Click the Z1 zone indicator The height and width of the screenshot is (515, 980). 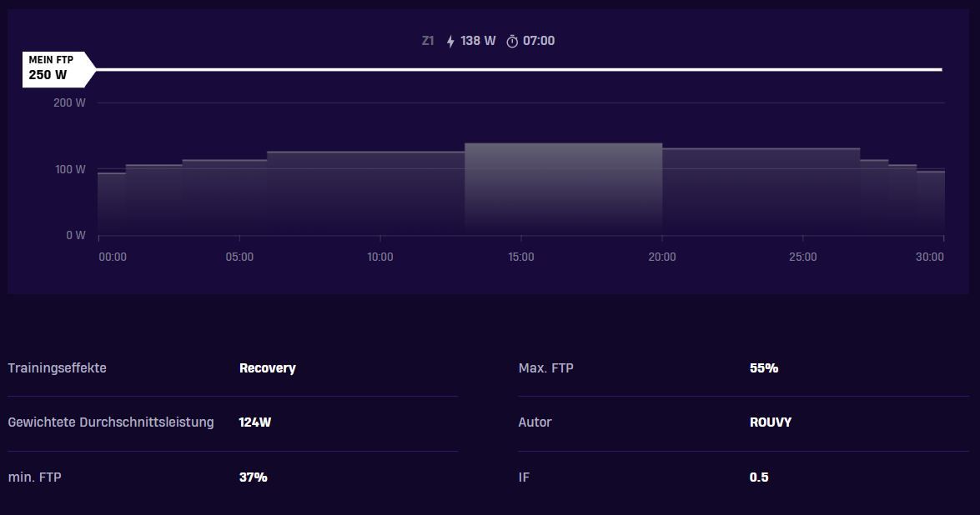click(428, 41)
